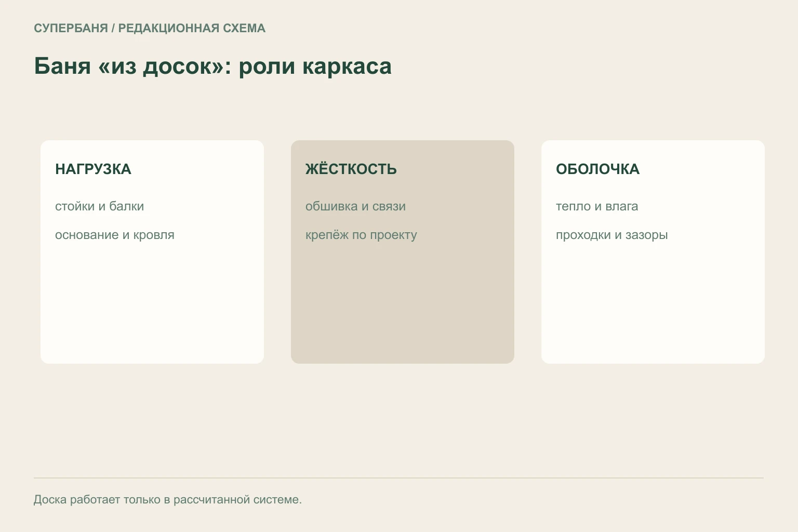Select the line «тепло и влага»
Image resolution: width=798 pixels, height=532 pixels.
[597, 206]
